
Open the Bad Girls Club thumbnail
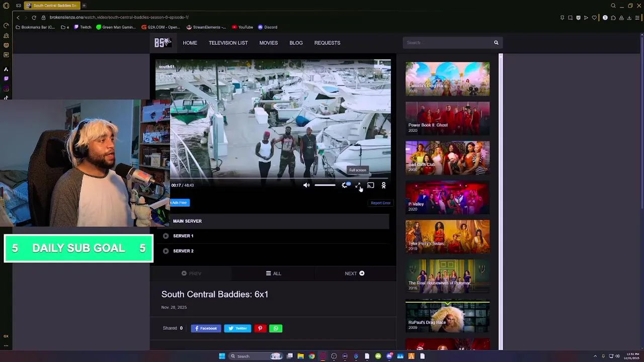447,158
